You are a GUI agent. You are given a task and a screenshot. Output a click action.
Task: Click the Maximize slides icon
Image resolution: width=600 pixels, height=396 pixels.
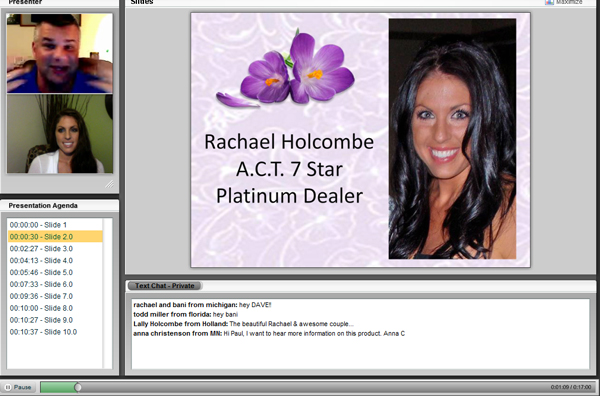click(549, 2)
